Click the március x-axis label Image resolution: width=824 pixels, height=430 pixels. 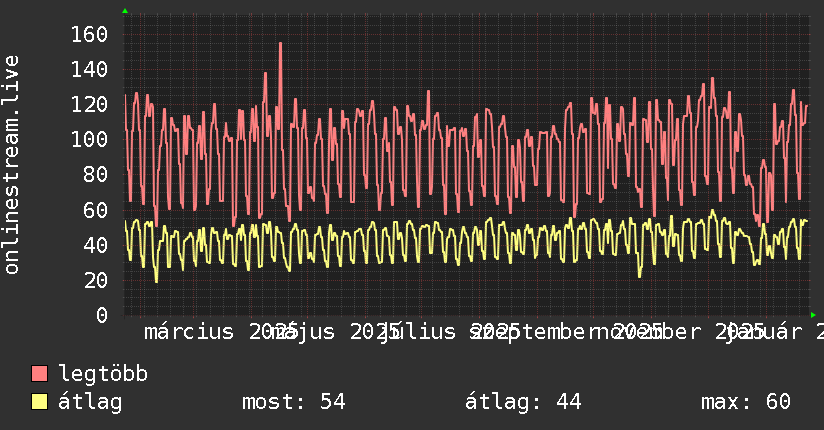(189, 332)
